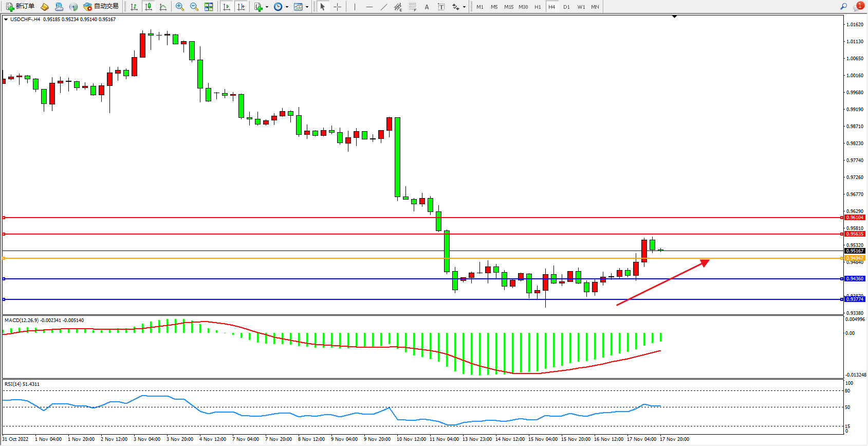Select the crosshair cursor tool
868x446 pixels.
(x=337, y=7)
